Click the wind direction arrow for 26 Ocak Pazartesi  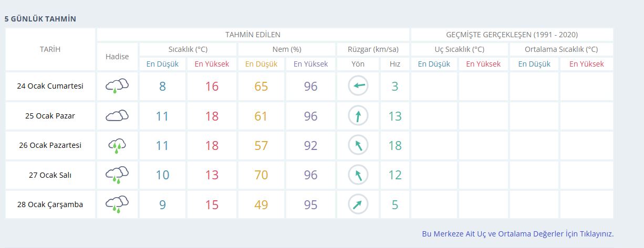358,146
